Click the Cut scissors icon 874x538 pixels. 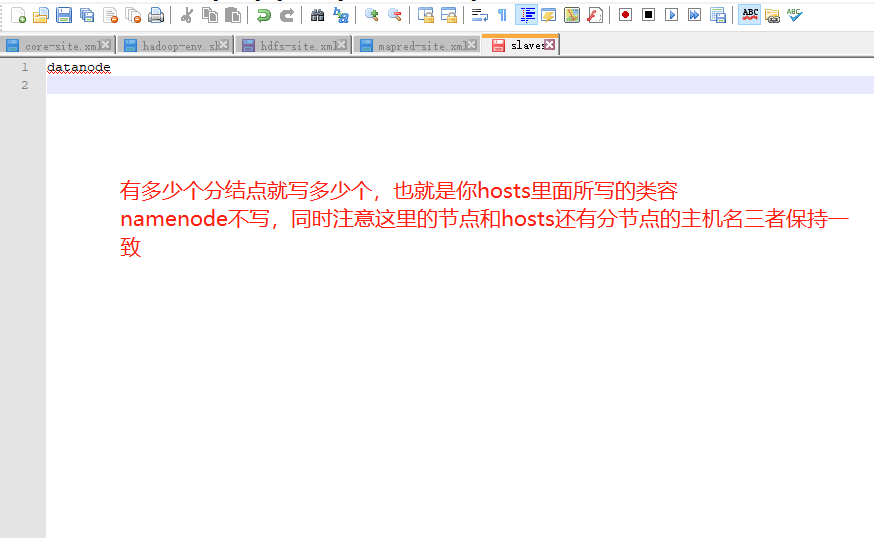tap(187, 15)
